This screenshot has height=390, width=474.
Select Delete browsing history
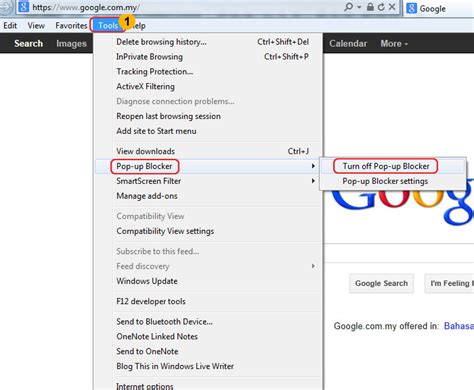pos(208,42)
